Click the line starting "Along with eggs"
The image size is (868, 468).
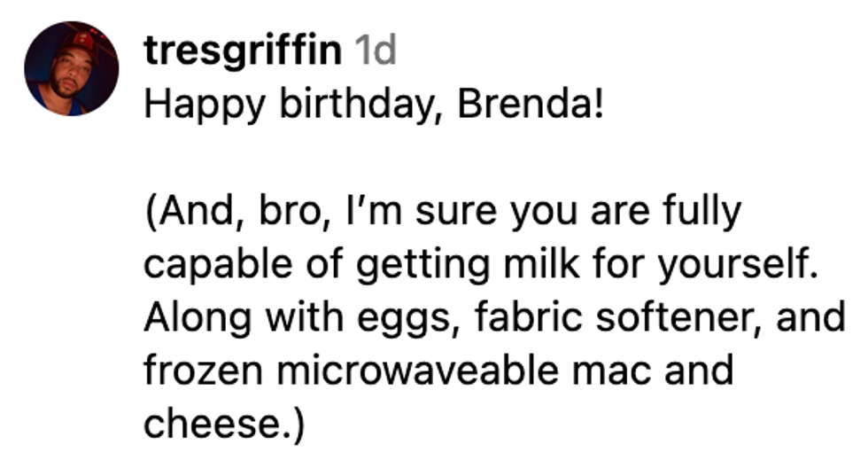click(494, 316)
